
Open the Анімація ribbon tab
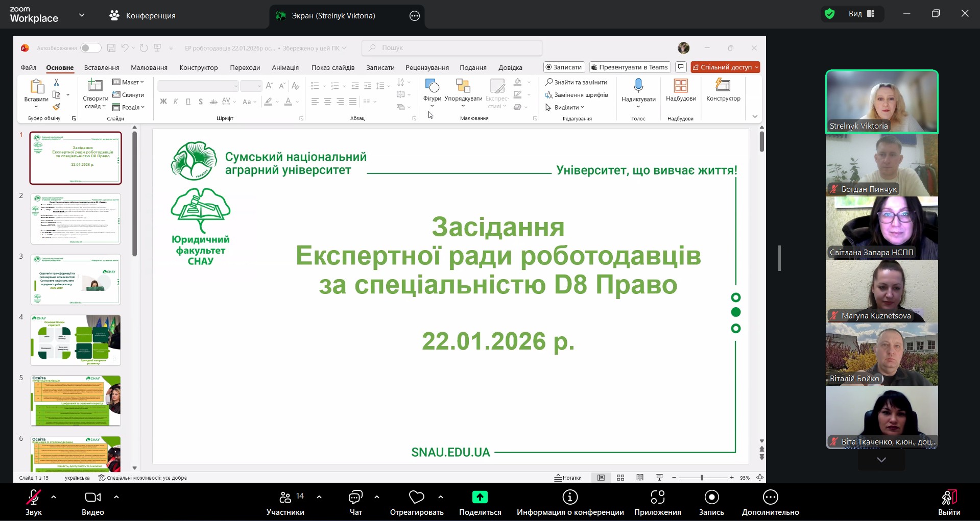coord(285,67)
